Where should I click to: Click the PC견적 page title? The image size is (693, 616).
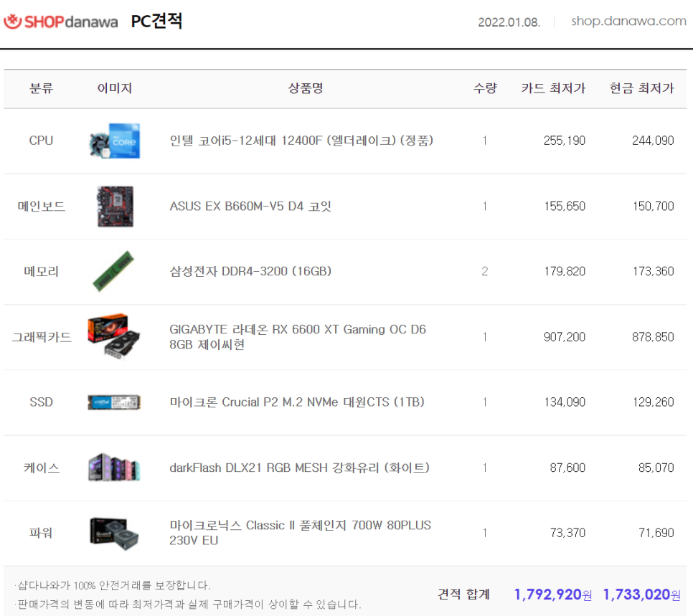pyautogui.click(x=156, y=21)
